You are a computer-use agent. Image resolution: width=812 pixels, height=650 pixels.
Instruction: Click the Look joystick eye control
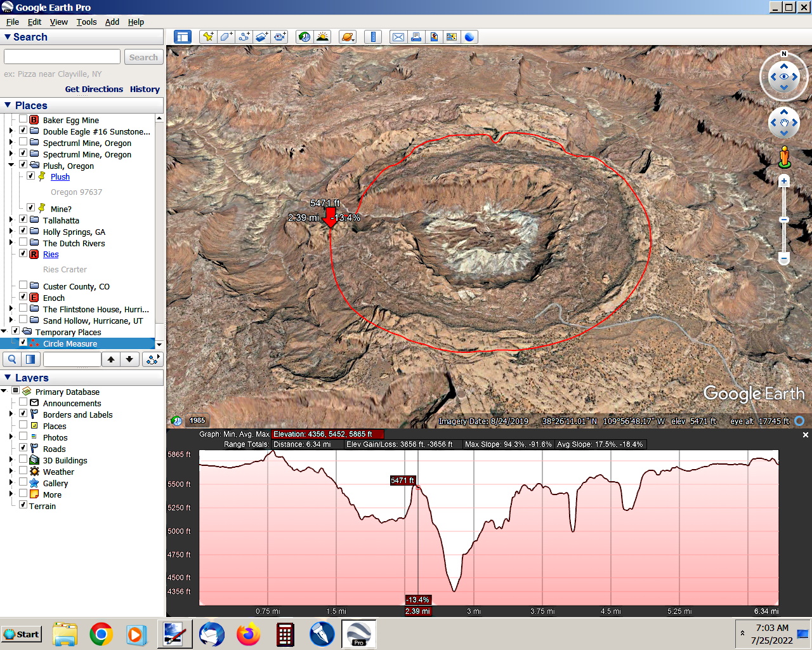click(x=784, y=77)
